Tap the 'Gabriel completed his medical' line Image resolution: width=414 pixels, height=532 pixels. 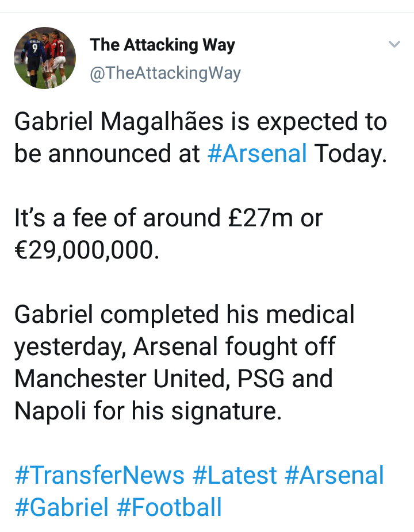[x=184, y=315]
